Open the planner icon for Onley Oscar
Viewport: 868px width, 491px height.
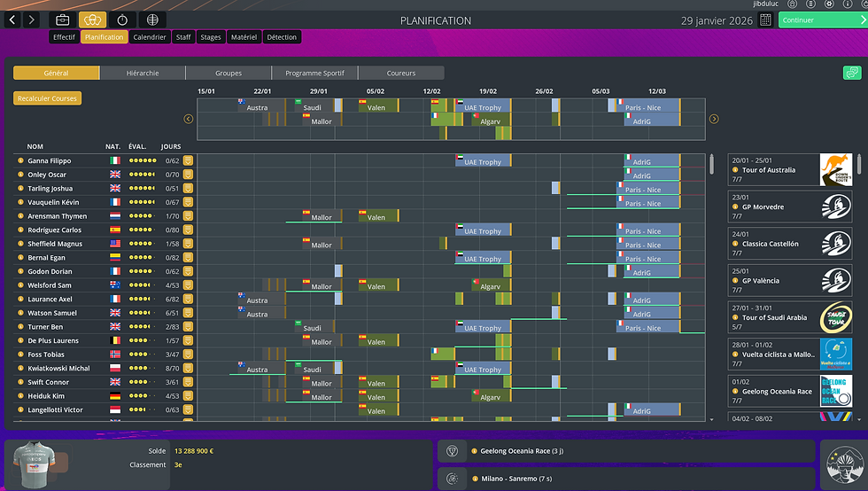pyautogui.click(x=188, y=175)
